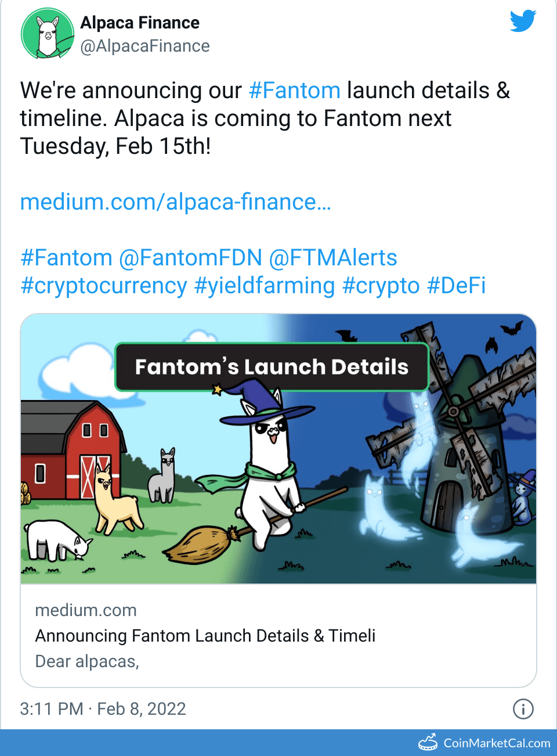The height and width of the screenshot is (756, 557).
Task: Click the tweet timestamp 3:11 PM Feb 8, 2022
Action: point(103,709)
